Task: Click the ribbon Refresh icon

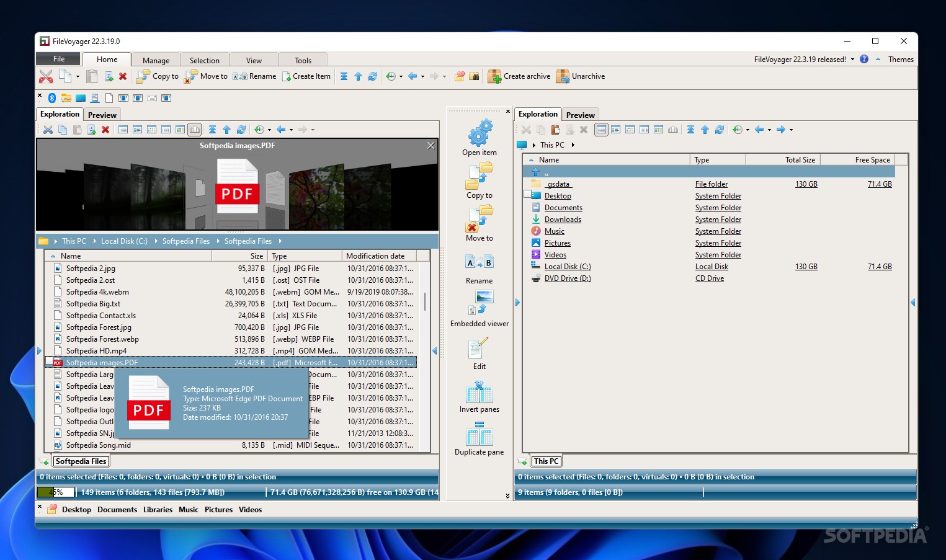Action: pos(372,76)
